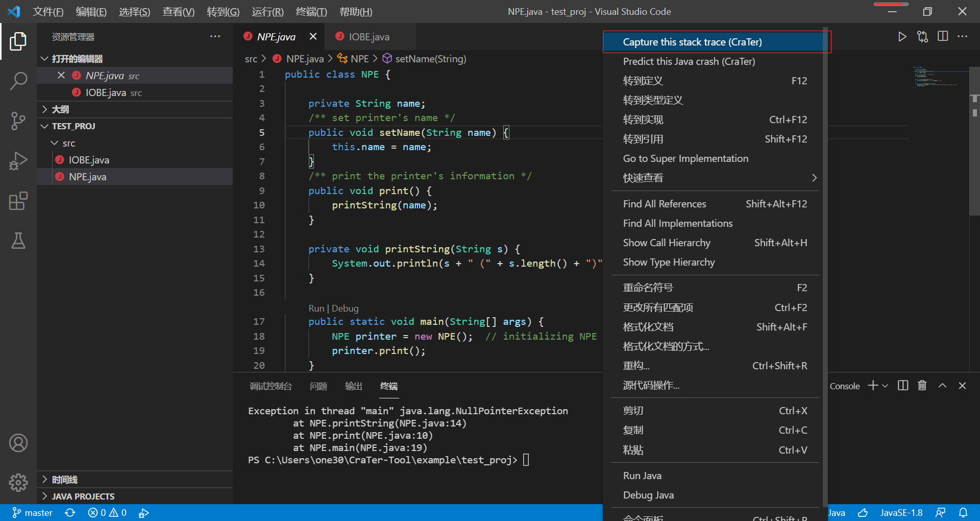The height and width of the screenshot is (521, 980).
Task: Expand the 大纲 section
Action: [135, 109]
